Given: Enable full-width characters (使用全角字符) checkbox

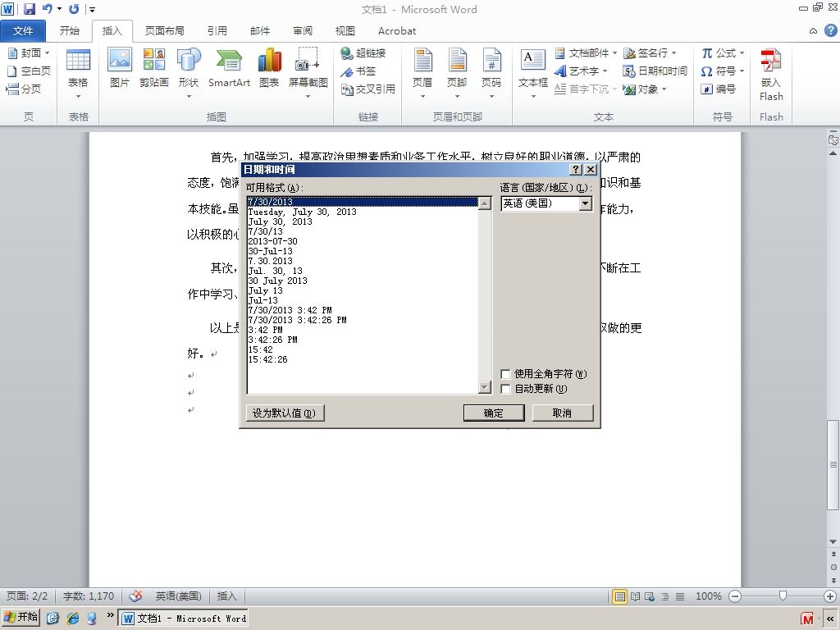Looking at the screenshot, I should coord(505,374).
